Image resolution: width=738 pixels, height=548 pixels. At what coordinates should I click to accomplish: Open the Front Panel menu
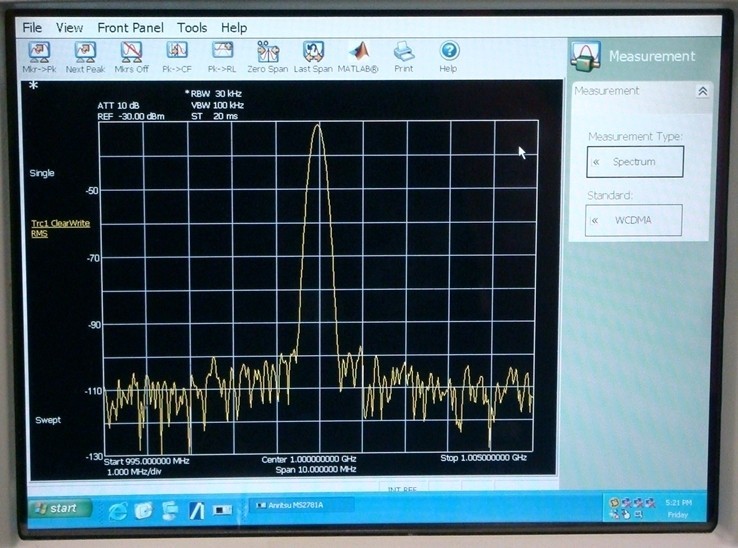tap(130, 28)
